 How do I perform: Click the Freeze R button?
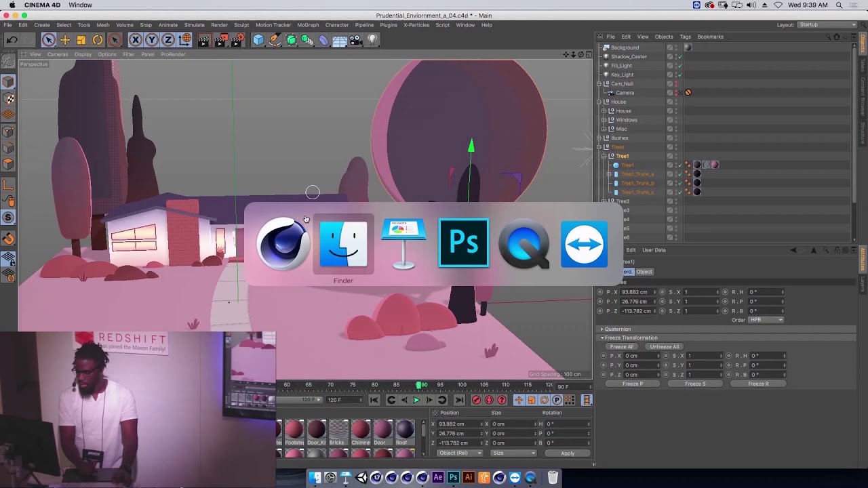(x=758, y=384)
